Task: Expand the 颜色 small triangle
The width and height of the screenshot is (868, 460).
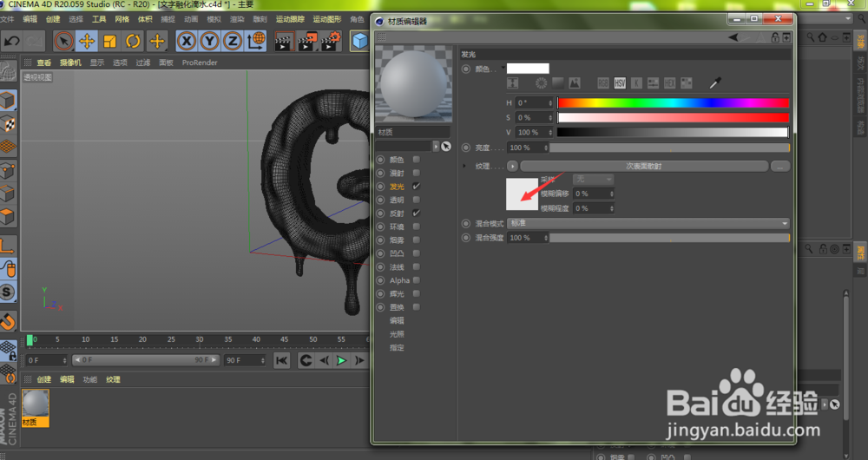Action: 503,68
